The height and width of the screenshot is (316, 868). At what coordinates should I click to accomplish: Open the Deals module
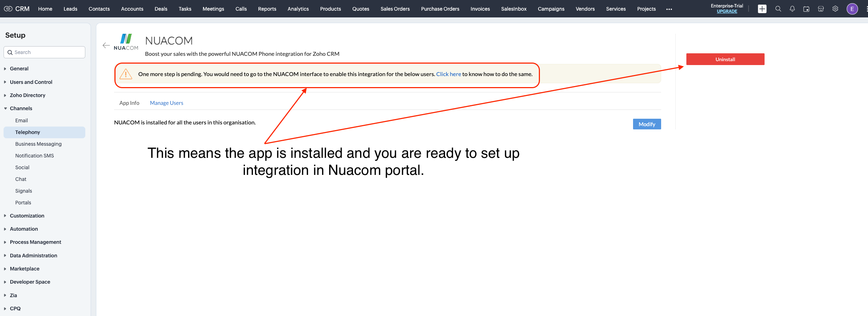point(161,9)
